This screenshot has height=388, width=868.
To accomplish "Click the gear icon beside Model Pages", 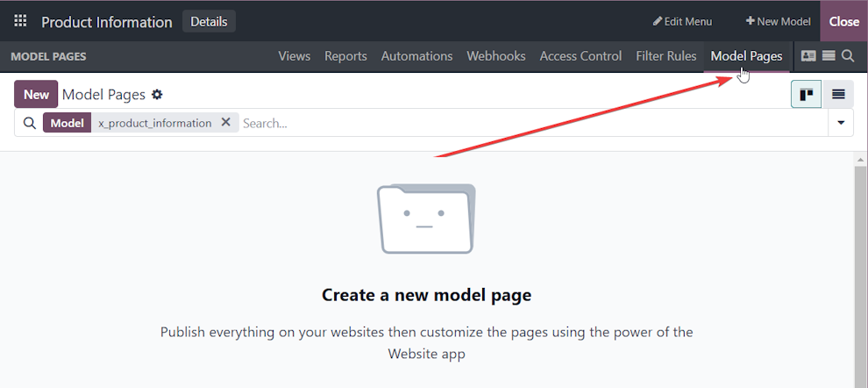I will tap(157, 95).
